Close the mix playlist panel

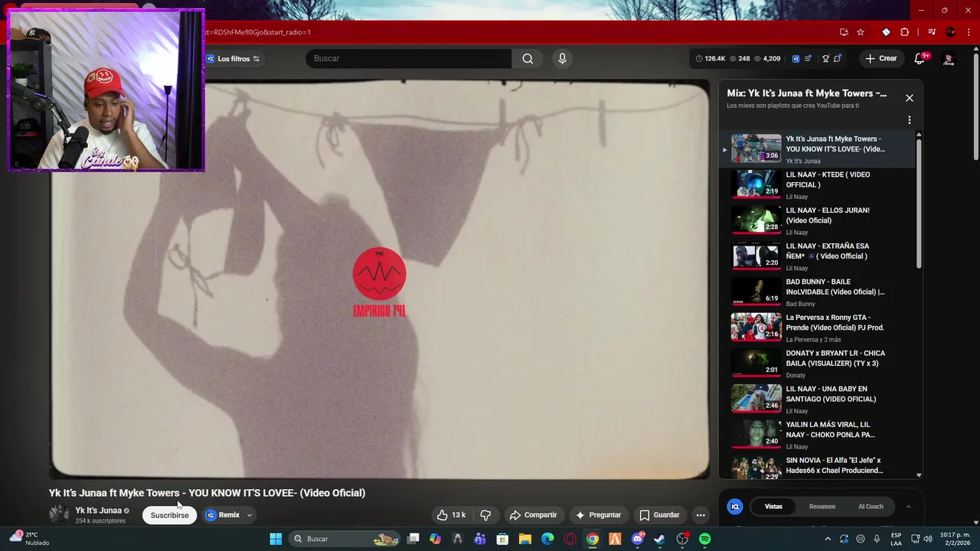point(909,98)
